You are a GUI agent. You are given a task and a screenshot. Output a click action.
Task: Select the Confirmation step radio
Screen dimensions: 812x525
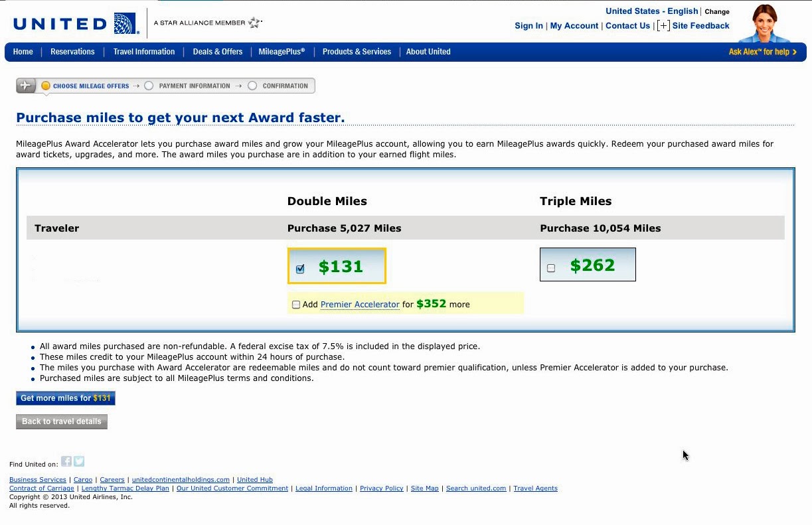point(252,86)
